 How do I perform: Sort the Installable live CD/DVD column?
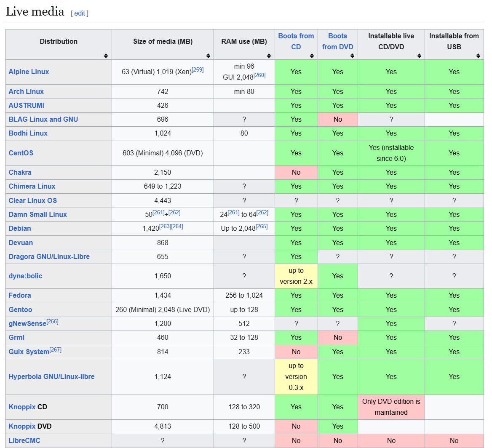[420, 55]
